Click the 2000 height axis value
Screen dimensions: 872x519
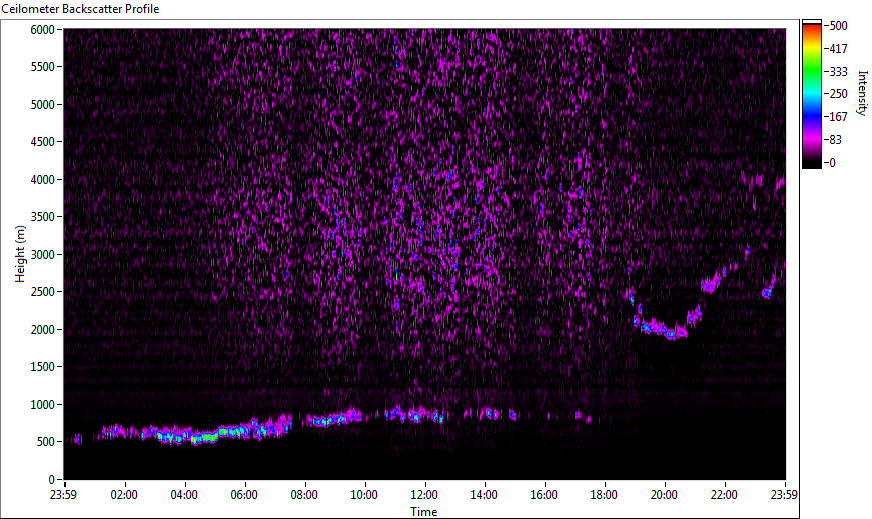[42, 330]
